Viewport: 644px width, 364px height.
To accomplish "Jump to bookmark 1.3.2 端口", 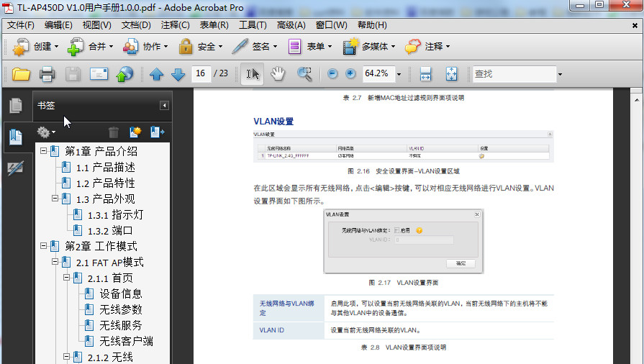I will pos(110,230).
